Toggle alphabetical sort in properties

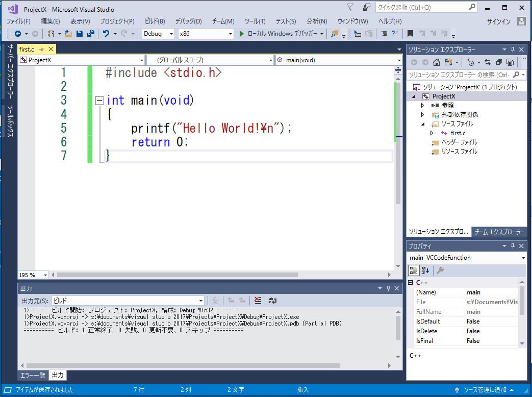425,270
